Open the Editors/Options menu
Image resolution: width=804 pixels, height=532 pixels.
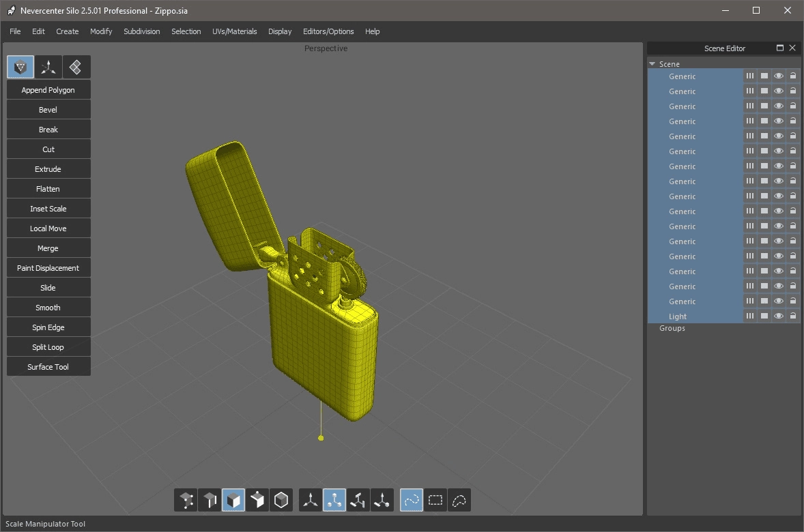[x=328, y=31]
